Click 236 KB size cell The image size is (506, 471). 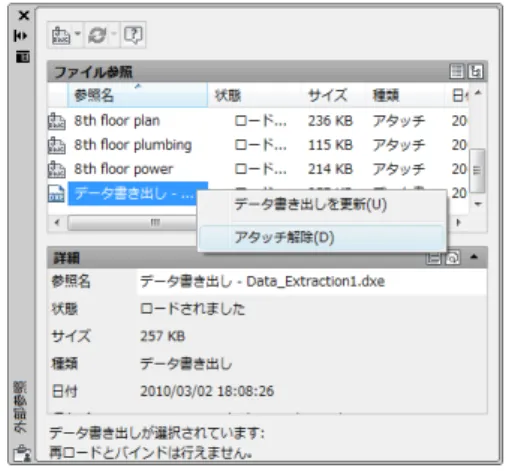(330, 121)
